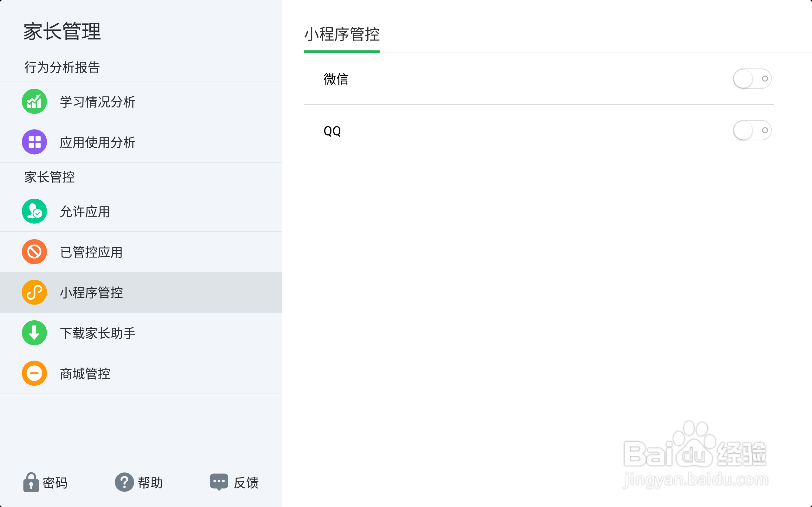812x507 pixels.
Task: Click the 反馈 text button
Action: tap(246, 483)
